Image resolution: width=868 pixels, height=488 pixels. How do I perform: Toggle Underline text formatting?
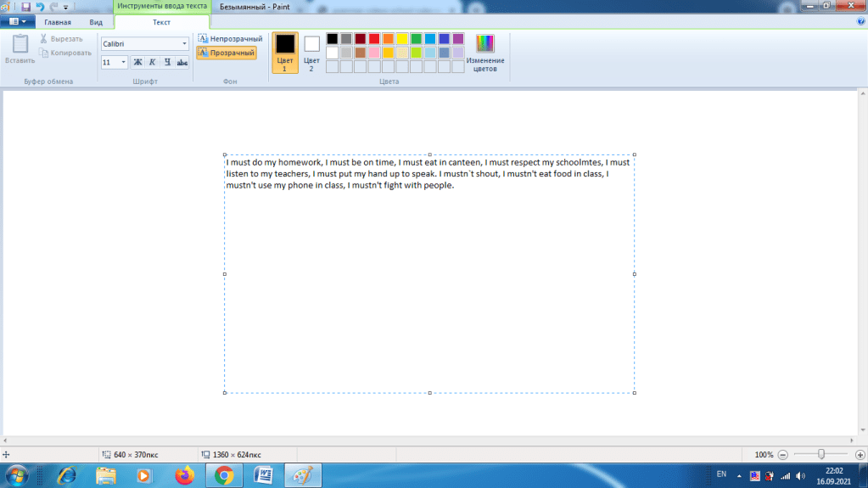pos(167,62)
